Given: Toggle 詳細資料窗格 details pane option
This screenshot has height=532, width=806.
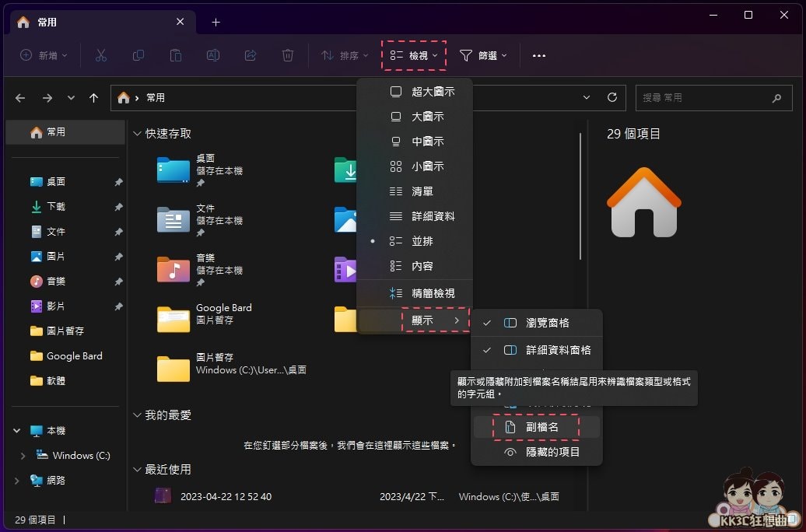Looking at the screenshot, I should pyautogui.click(x=536, y=350).
